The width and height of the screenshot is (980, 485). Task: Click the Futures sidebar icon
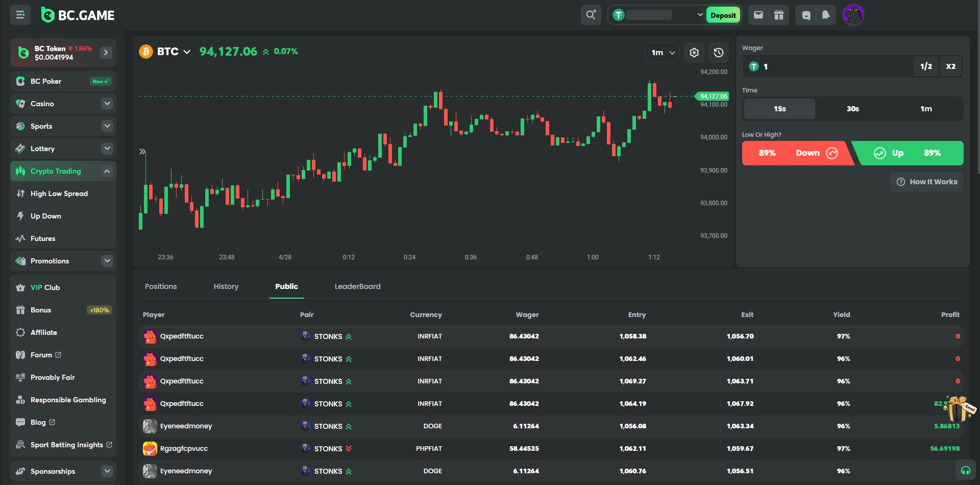click(x=20, y=238)
